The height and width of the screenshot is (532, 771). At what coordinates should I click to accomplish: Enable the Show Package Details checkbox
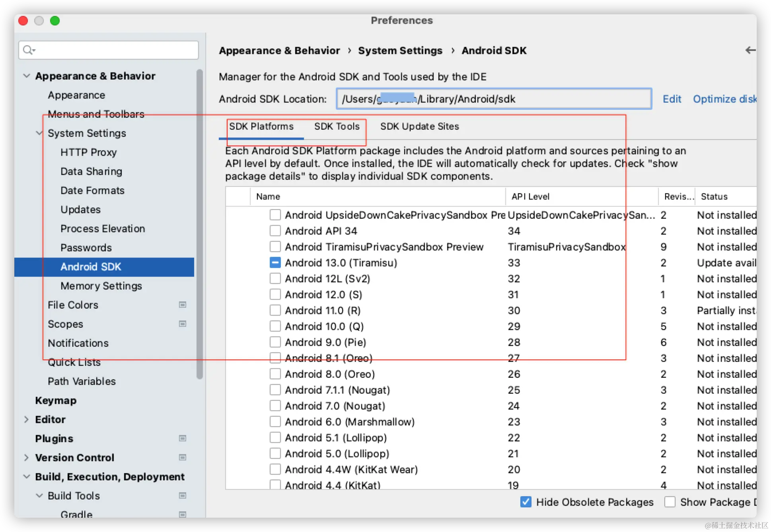point(670,502)
